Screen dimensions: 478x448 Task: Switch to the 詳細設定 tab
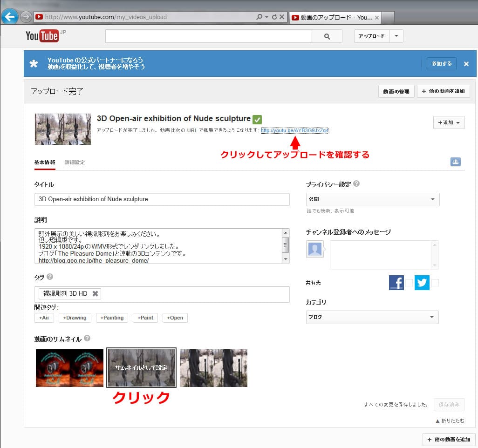click(75, 163)
